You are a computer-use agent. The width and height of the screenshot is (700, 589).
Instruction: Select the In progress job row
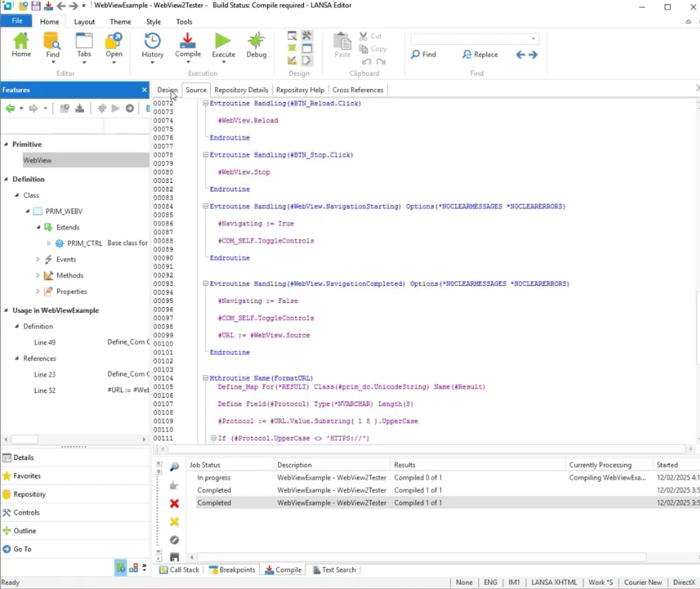coord(447,478)
